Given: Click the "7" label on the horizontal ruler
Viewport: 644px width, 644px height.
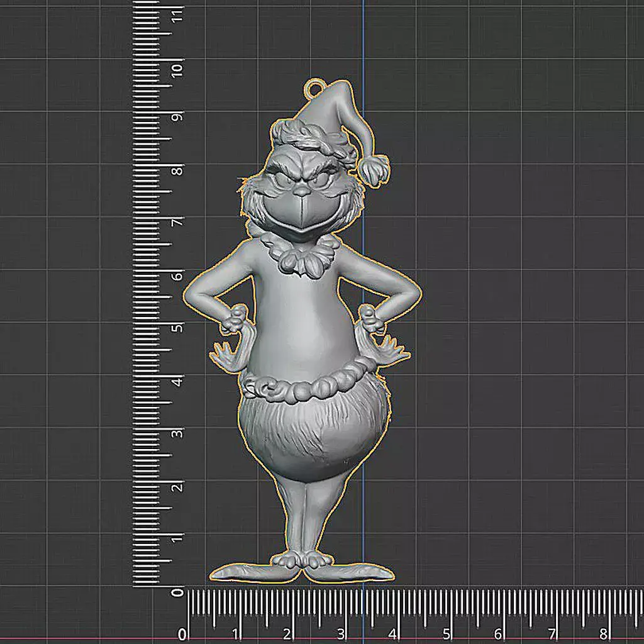Looking at the screenshot, I should 551,634.
